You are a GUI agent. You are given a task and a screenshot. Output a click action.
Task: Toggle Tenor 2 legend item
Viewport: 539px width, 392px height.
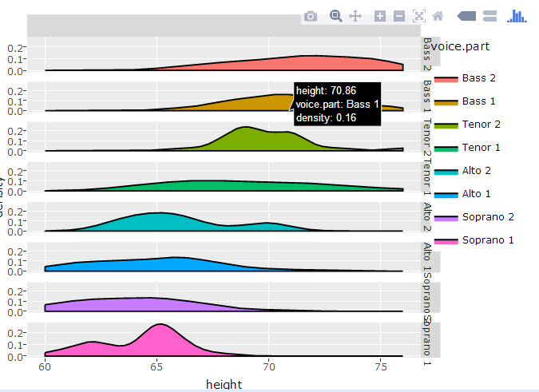coord(480,125)
